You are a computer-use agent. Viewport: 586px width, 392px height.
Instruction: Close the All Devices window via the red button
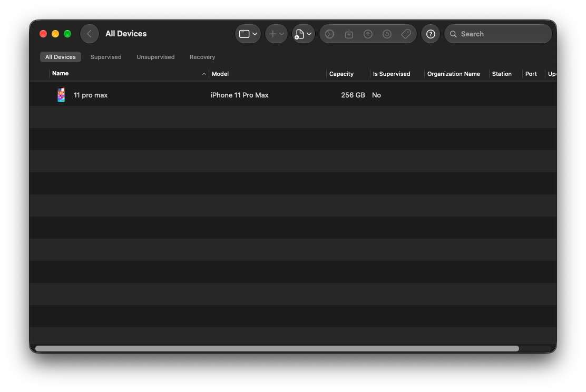(43, 34)
